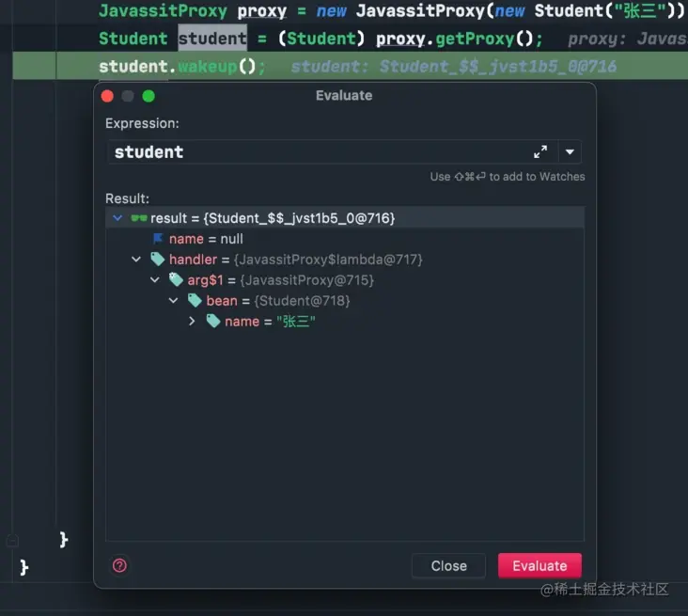Click the tag icon next to arg$1
Image resolution: width=688 pixels, height=616 pixels.
click(x=176, y=279)
